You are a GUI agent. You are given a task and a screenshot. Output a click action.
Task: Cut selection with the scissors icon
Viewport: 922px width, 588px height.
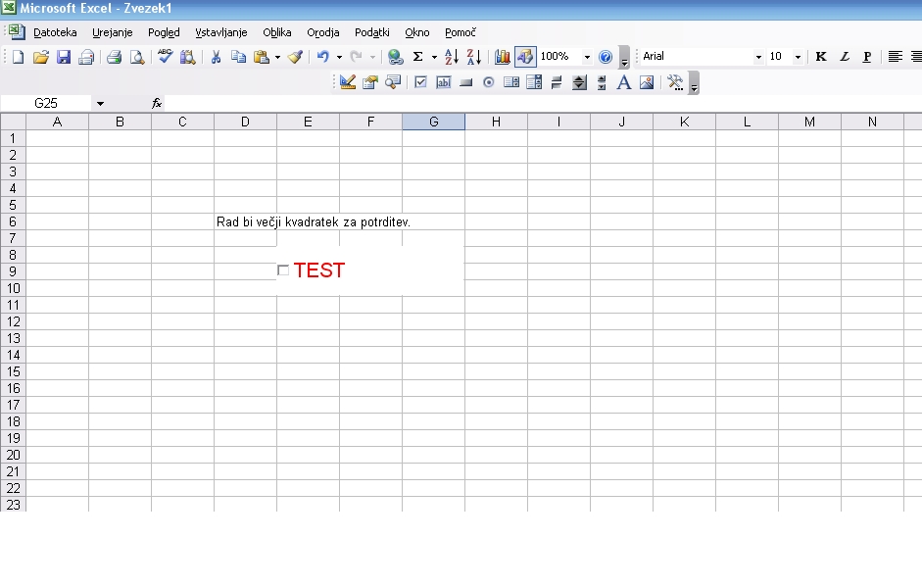click(x=216, y=57)
